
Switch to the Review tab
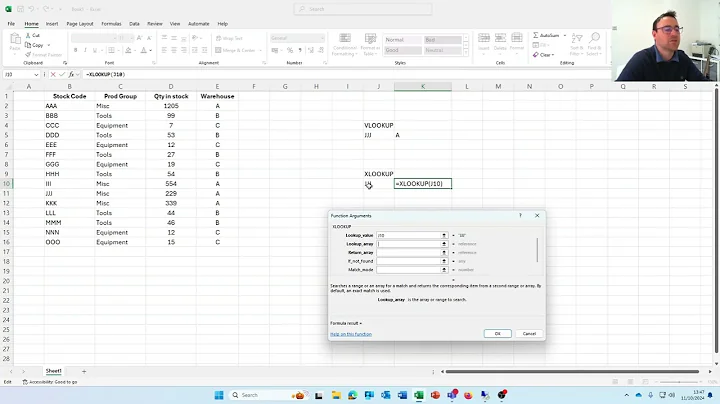click(155, 23)
